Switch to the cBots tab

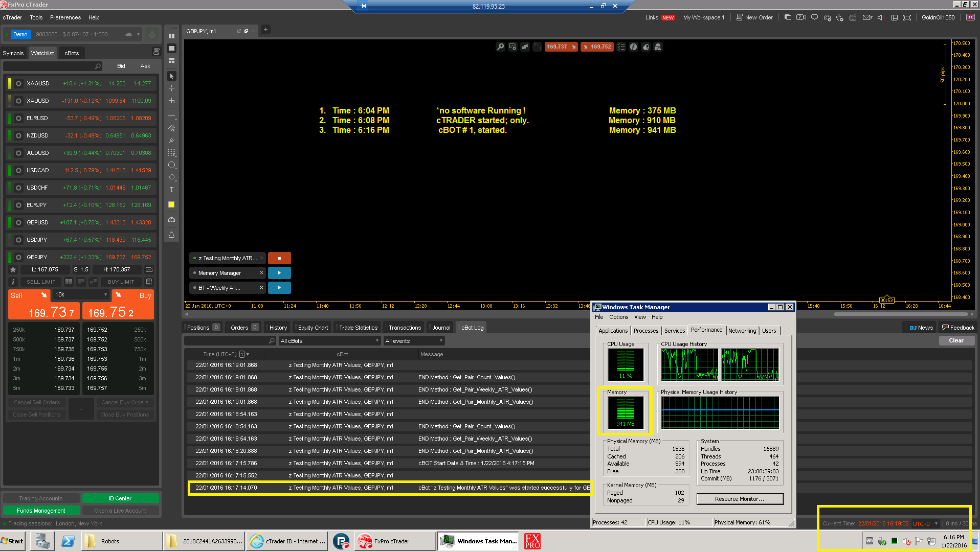pos(72,53)
